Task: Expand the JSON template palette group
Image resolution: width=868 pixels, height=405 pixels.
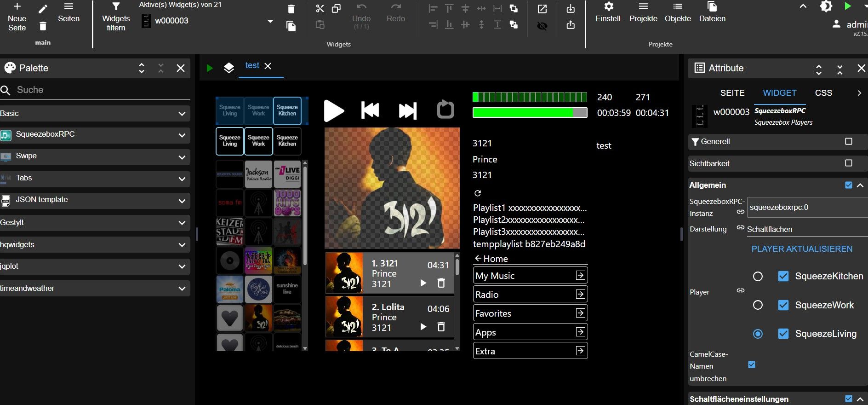Action: 95,200
